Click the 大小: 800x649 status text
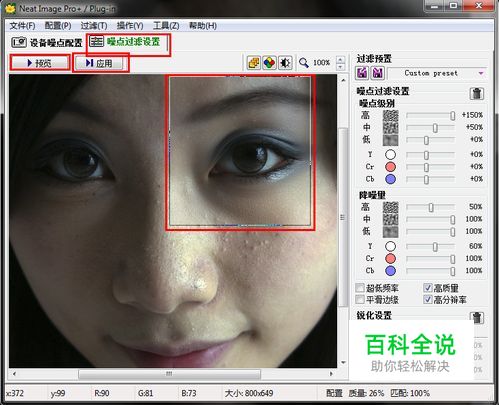Viewport: 499px width, 405px height. 249,393
